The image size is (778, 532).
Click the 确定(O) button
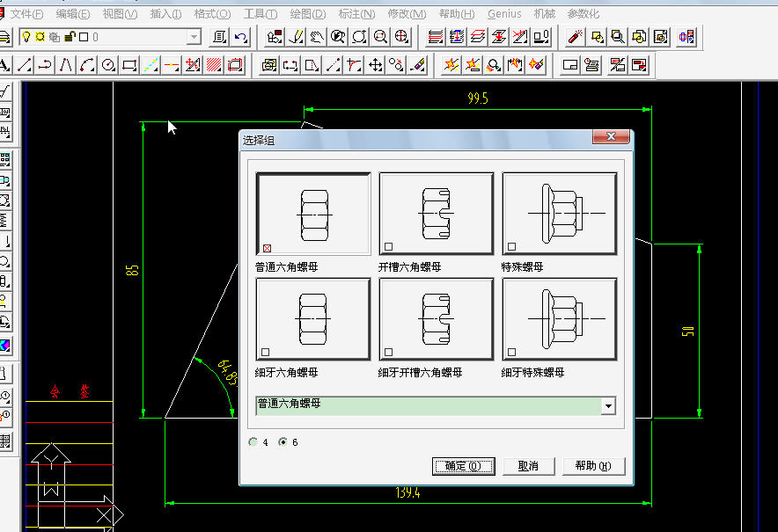click(x=464, y=466)
